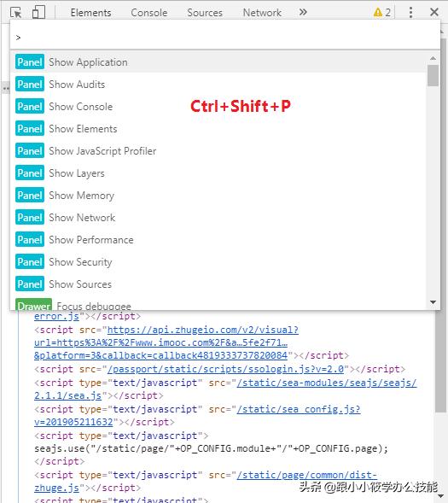Open the dist-zhuge.js script link
The height and width of the screenshot is (503, 448).
tap(206, 481)
